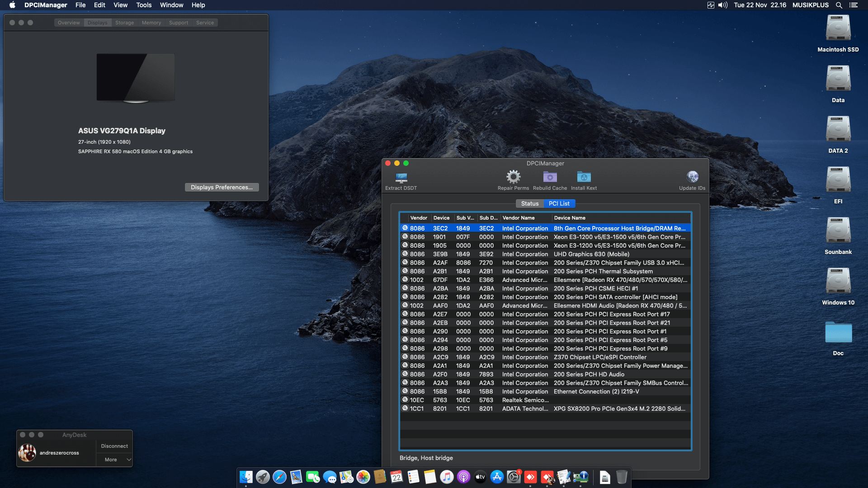Screen dimensions: 868x488
Task: Open Safari from the dock
Action: [x=279, y=477]
